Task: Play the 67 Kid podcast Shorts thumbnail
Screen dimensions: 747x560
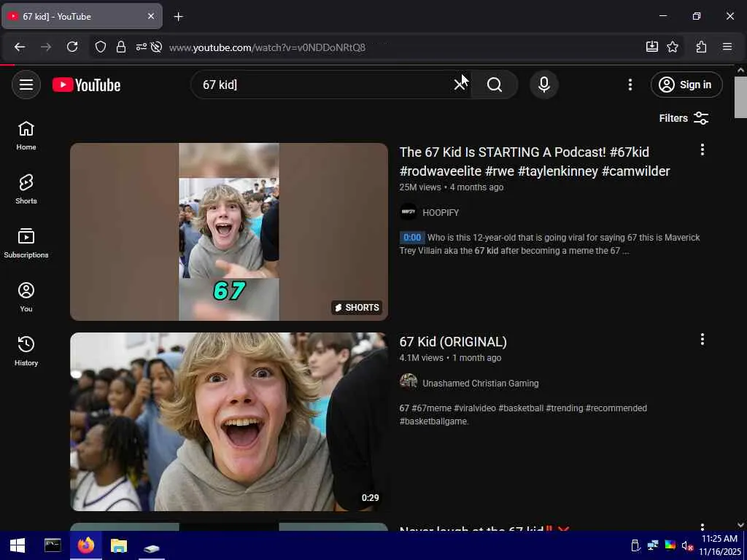Action: pos(229,231)
